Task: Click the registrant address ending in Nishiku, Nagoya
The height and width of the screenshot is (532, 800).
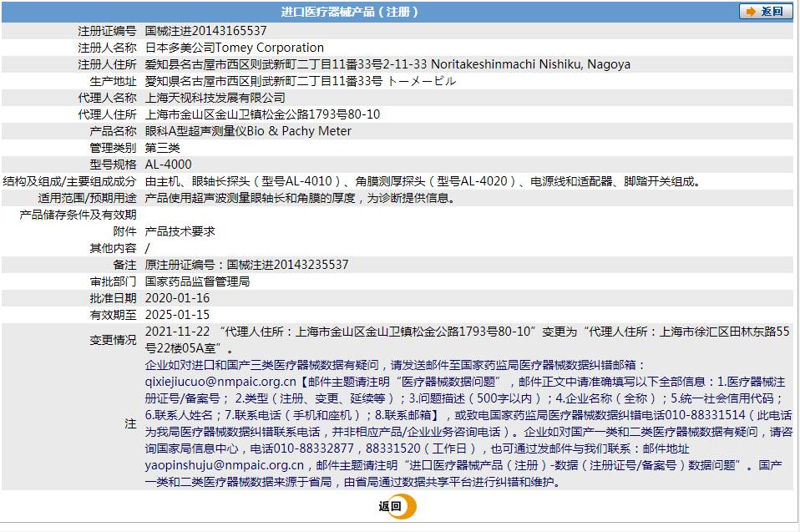Action: click(x=387, y=64)
